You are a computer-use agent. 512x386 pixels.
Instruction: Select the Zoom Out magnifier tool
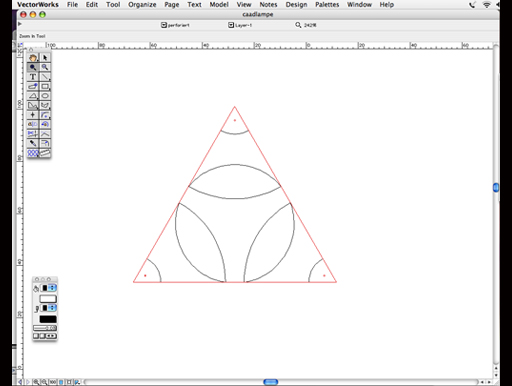click(x=45, y=67)
